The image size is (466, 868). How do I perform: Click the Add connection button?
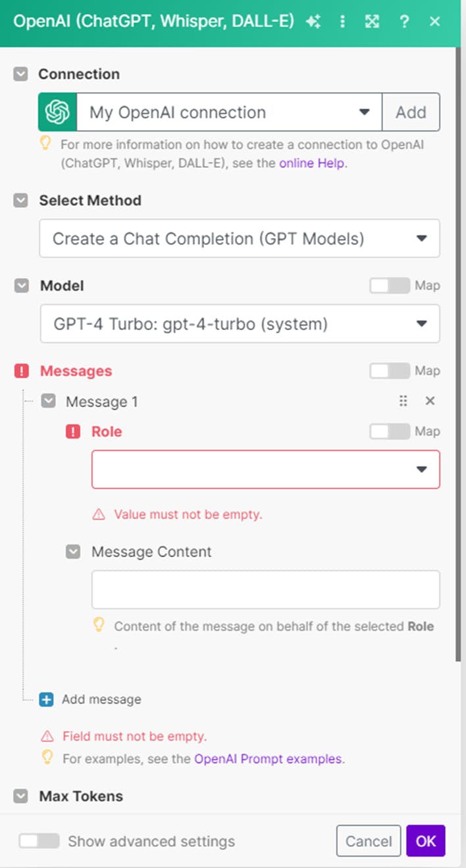[x=411, y=112]
